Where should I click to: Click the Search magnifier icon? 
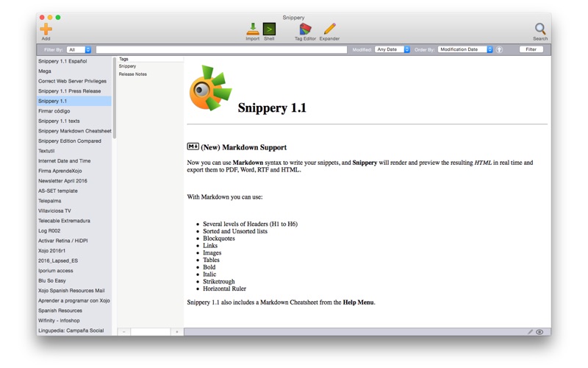(540, 29)
